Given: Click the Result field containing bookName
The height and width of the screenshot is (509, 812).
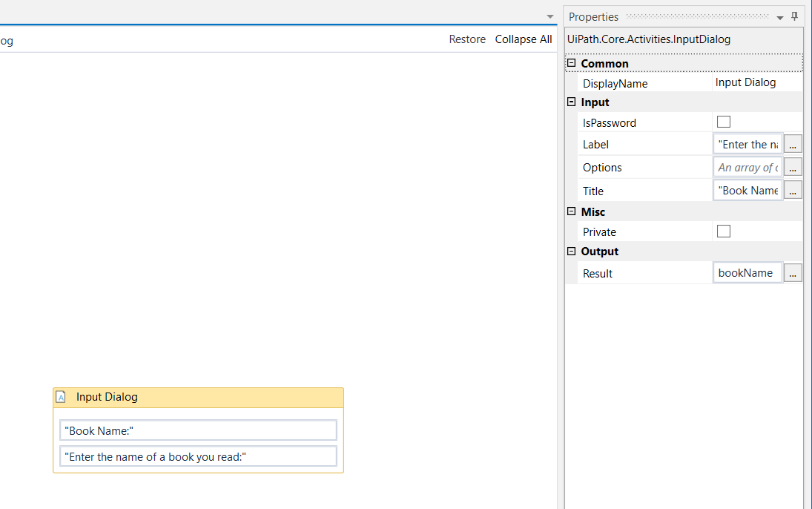Looking at the screenshot, I should (x=747, y=273).
